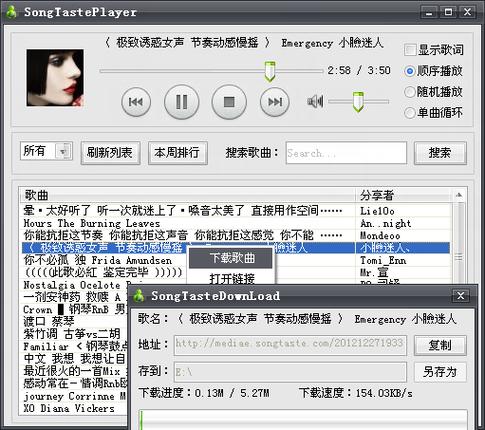Select song 感动常在 情调Rnb

pyautogui.click(x=75, y=384)
